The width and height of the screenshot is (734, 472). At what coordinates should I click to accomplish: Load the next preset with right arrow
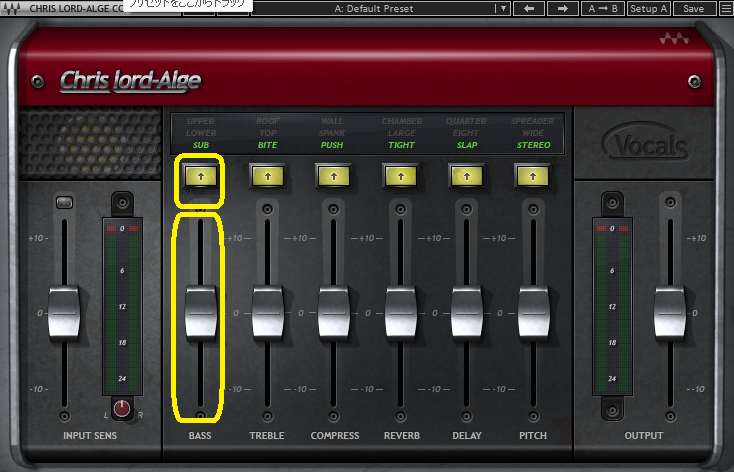pyautogui.click(x=563, y=8)
